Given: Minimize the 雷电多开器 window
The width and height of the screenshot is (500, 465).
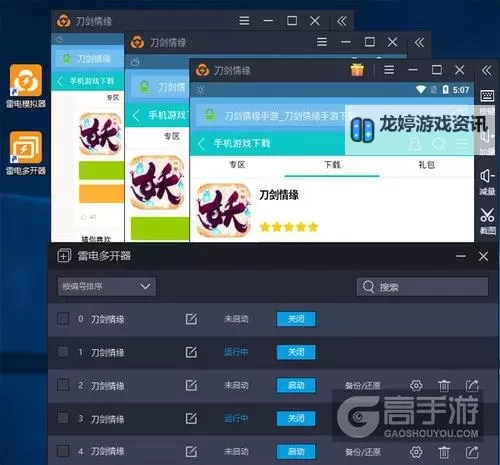Looking at the screenshot, I should [461, 256].
